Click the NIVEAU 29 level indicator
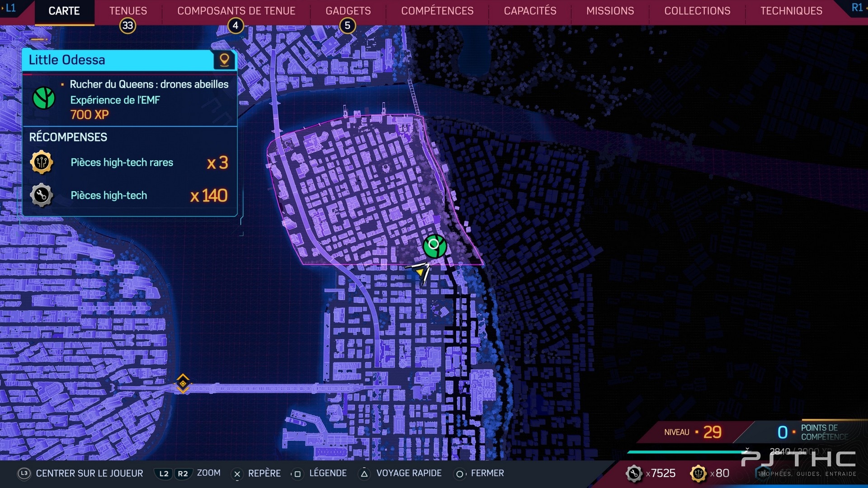The width and height of the screenshot is (868, 488). [693, 432]
